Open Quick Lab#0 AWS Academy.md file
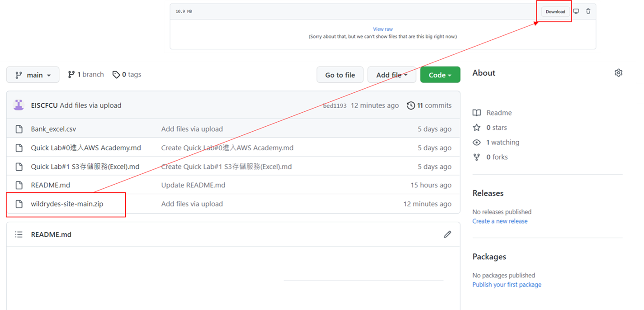 point(86,148)
